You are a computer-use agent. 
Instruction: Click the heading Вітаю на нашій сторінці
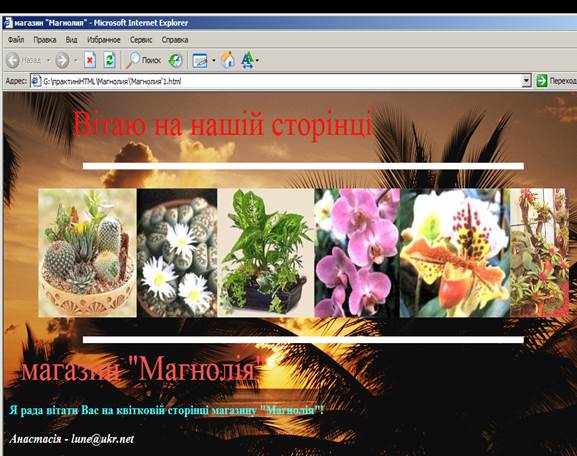pos(223,124)
